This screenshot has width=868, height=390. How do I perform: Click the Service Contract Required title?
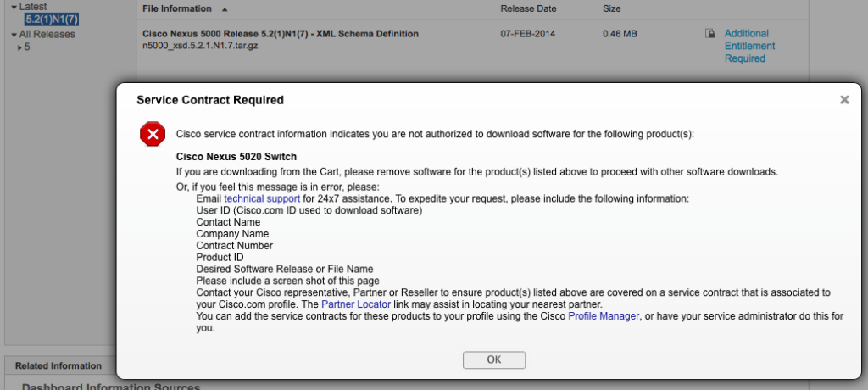(210, 100)
